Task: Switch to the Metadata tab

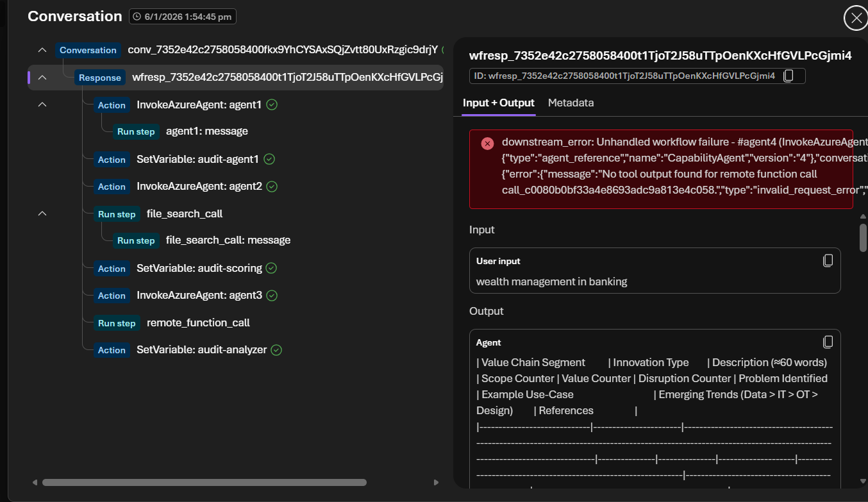Action: [x=571, y=103]
